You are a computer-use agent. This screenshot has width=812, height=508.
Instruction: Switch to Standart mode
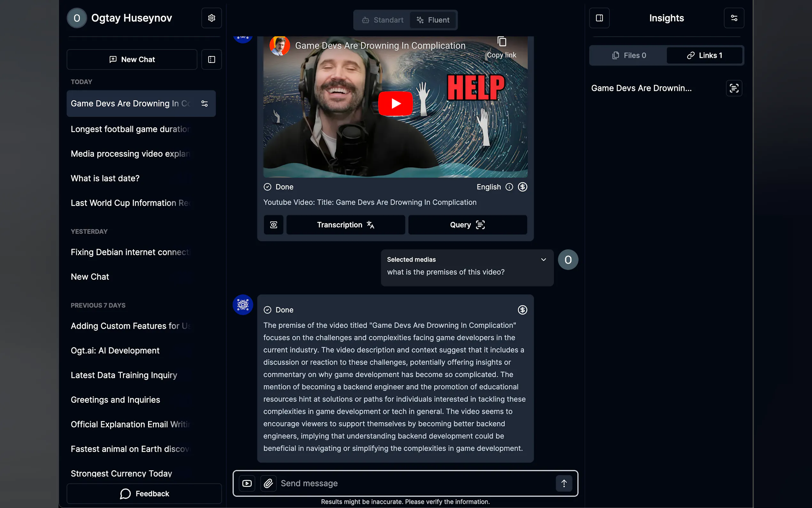tap(383, 20)
